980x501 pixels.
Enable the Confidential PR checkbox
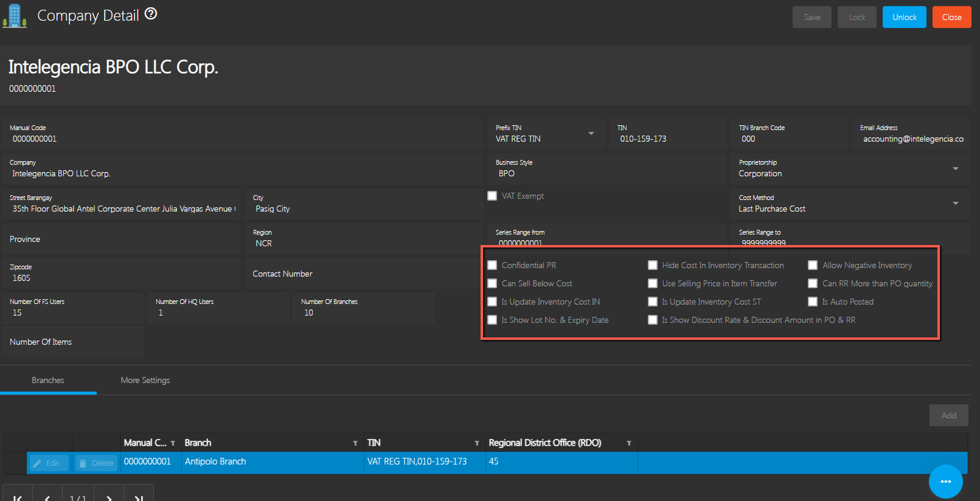(492, 265)
